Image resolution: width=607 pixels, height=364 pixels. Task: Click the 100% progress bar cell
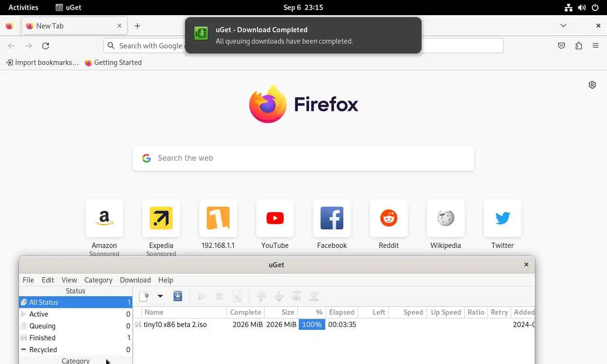pyautogui.click(x=312, y=325)
